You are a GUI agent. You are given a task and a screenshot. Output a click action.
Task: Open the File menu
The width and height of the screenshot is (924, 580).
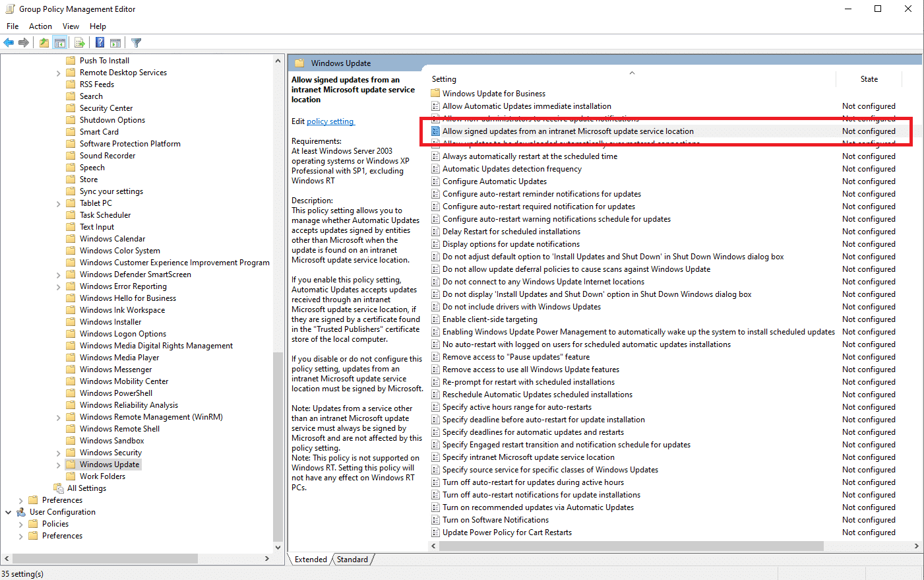[x=13, y=26]
